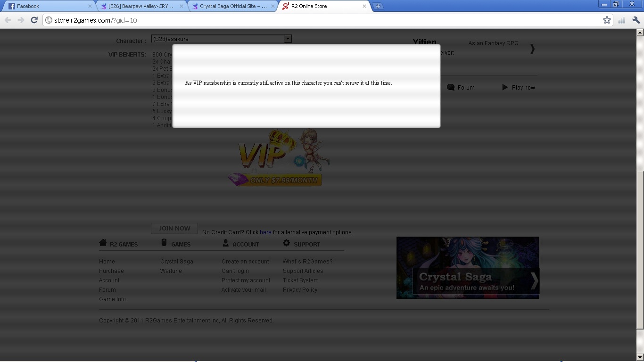This screenshot has width=644, height=362.
Task: Click the next arrow beside Yitien banner
Action: pos(532,49)
